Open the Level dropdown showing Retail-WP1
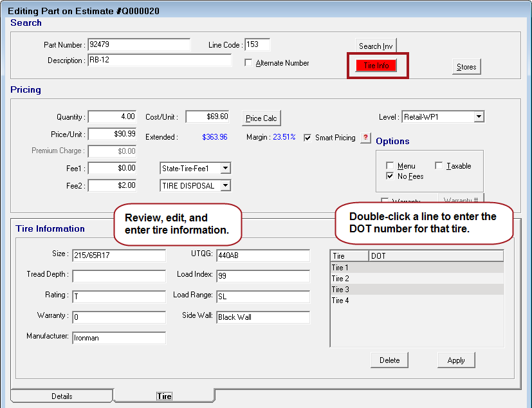Image resolution: width=532 pixels, height=408 pixels. pyautogui.click(x=478, y=116)
